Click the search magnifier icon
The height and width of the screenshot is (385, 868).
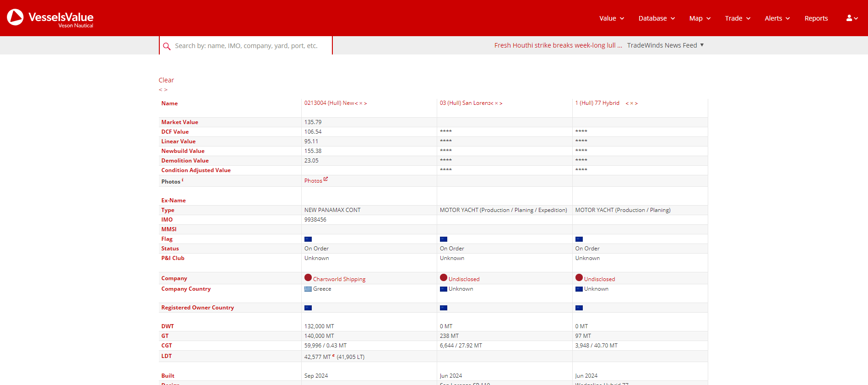point(167,46)
